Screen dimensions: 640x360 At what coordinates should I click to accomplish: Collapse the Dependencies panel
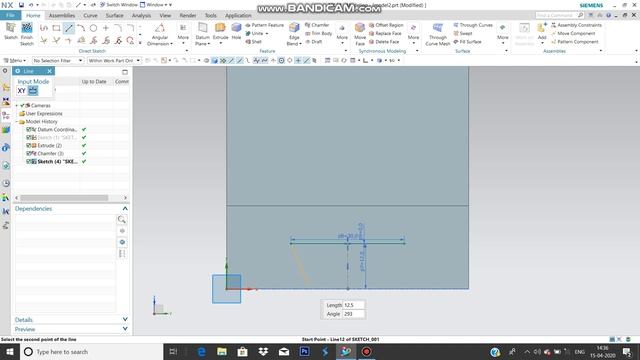click(125, 209)
